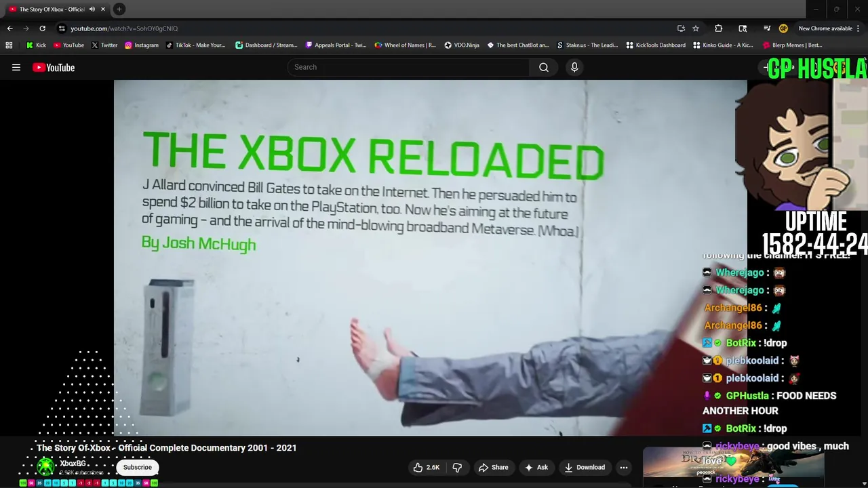
Task: Open Instagram bookmark
Action: coord(141,45)
